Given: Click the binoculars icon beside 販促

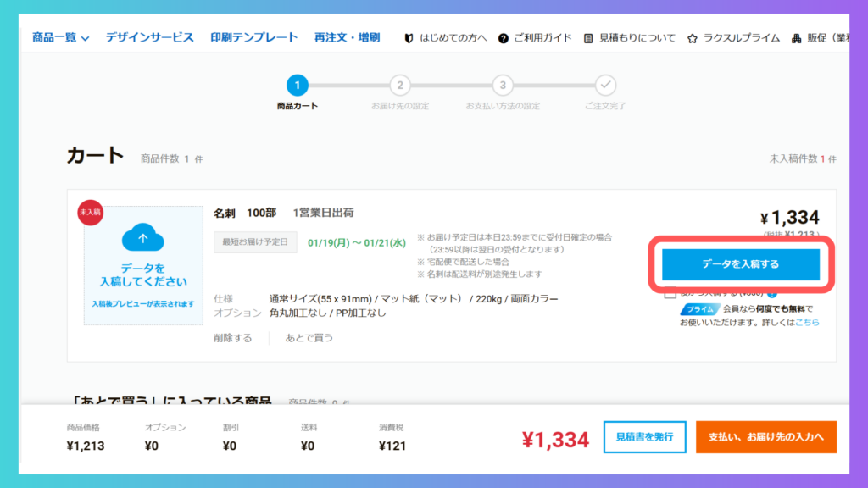Looking at the screenshot, I should coord(797,38).
